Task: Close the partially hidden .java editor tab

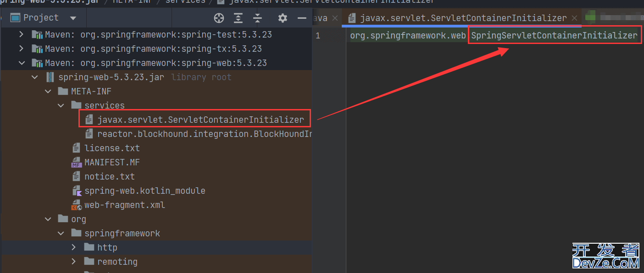Action: click(x=334, y=18)
